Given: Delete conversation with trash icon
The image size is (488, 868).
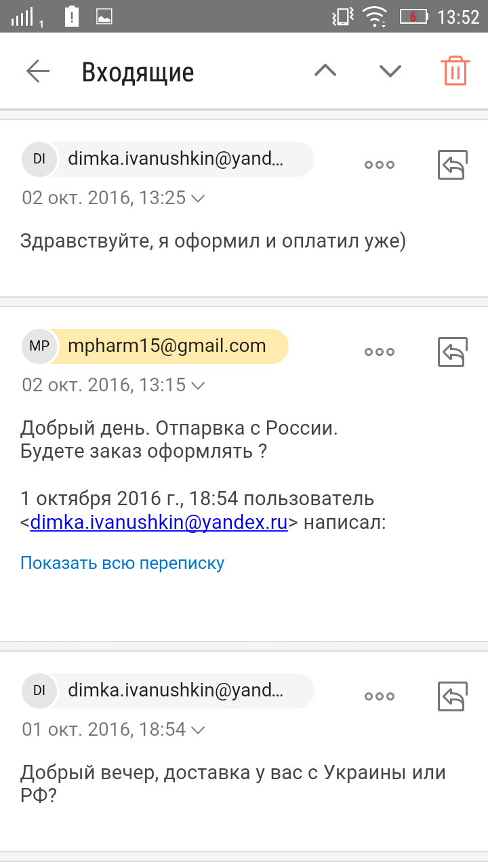Looking at the screenshot, I should (x=455, y=71).
